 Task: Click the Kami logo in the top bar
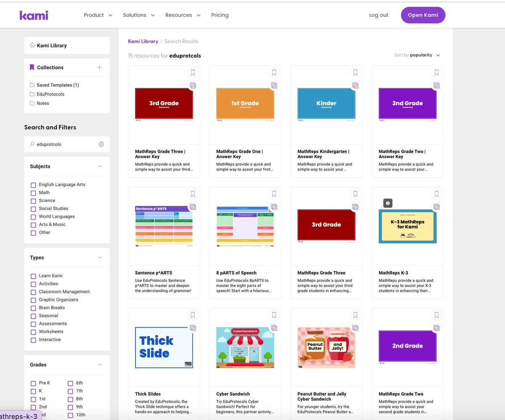pyautogui.click(x=34, y=15)
